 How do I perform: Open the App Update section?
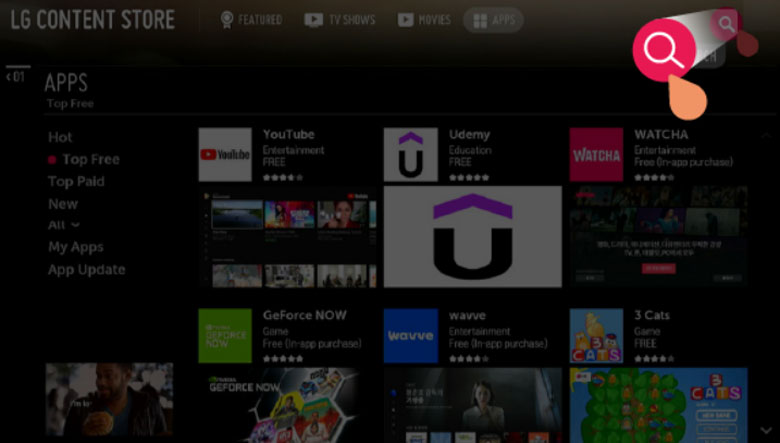pyautogui.click(x=86, y=269)
